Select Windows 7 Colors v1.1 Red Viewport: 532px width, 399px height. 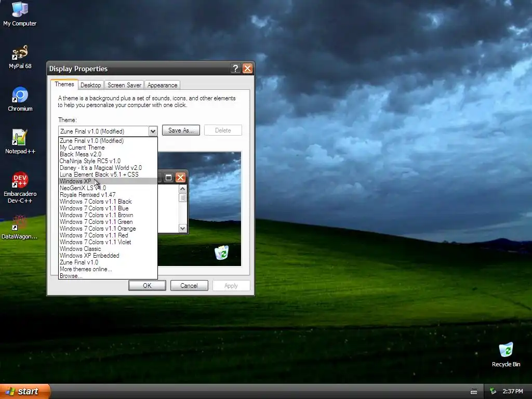tap(108, 235)
